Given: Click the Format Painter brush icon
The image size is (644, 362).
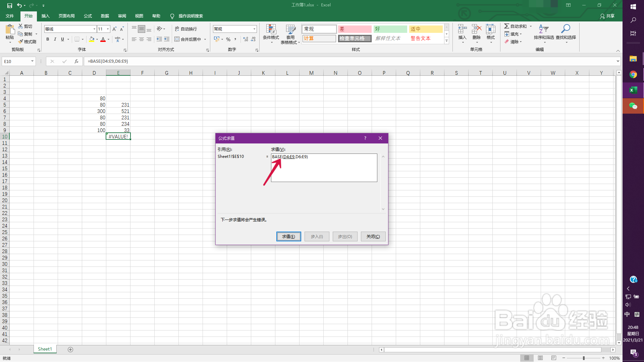Looking at the screenshot, I should [x=21, y=42].
